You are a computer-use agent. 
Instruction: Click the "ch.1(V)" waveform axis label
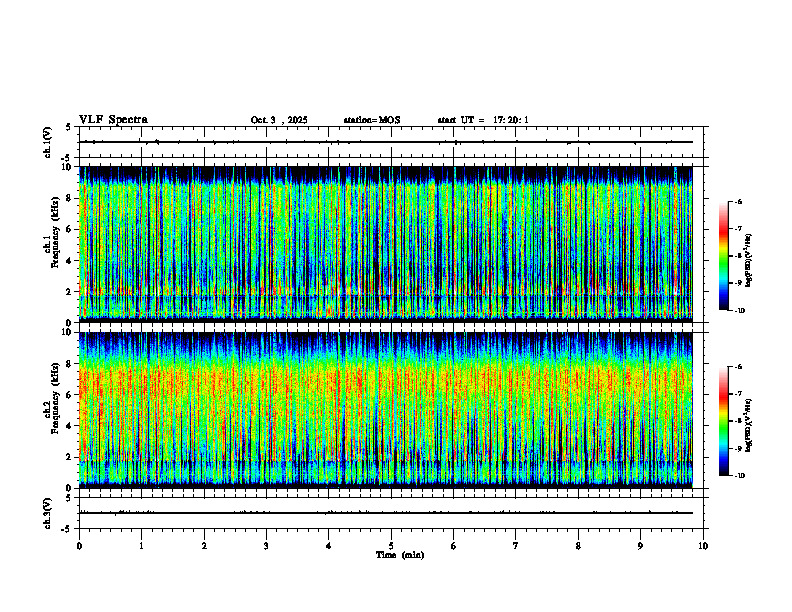click(48, 142)
